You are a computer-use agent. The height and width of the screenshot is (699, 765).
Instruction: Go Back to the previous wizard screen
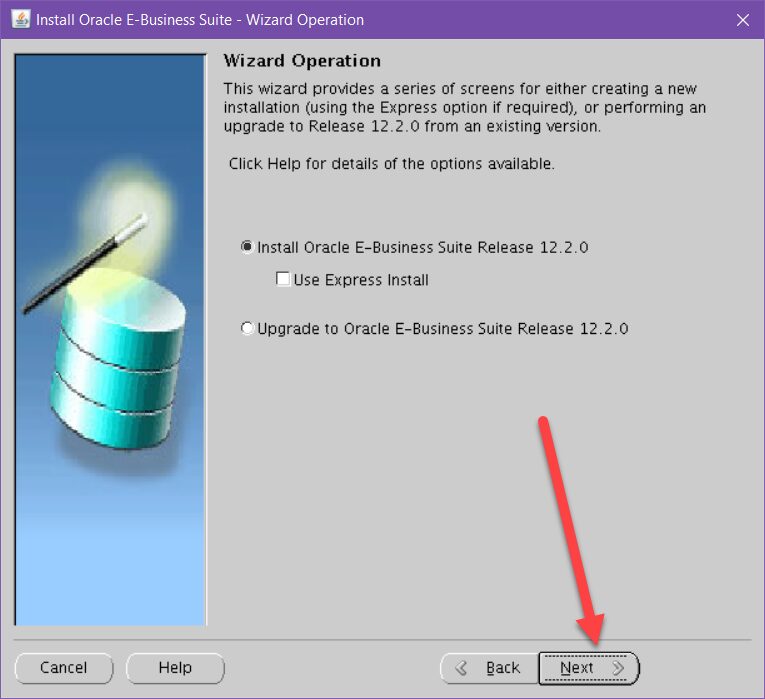tap(489, 668)
